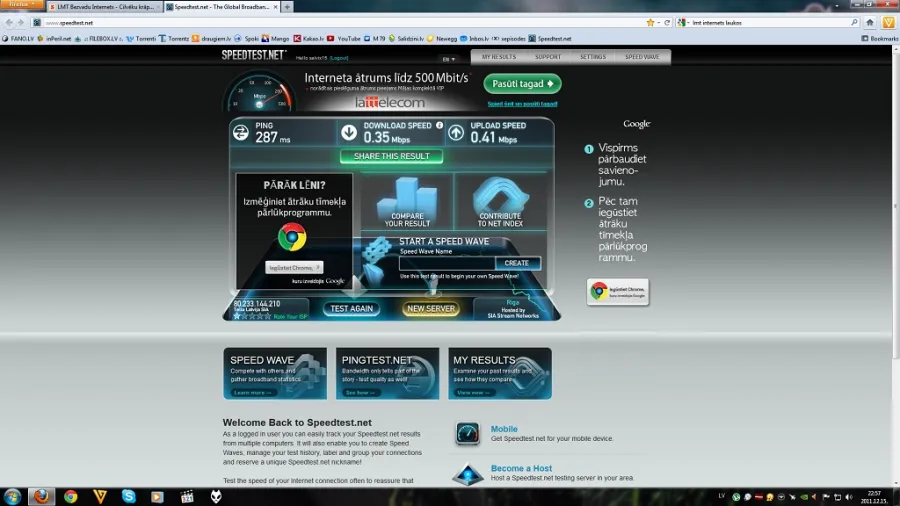Click the Firefox taskbar icon
This screenshot has width=900, height=506.
pyautogui.click(x=41, y=496)
